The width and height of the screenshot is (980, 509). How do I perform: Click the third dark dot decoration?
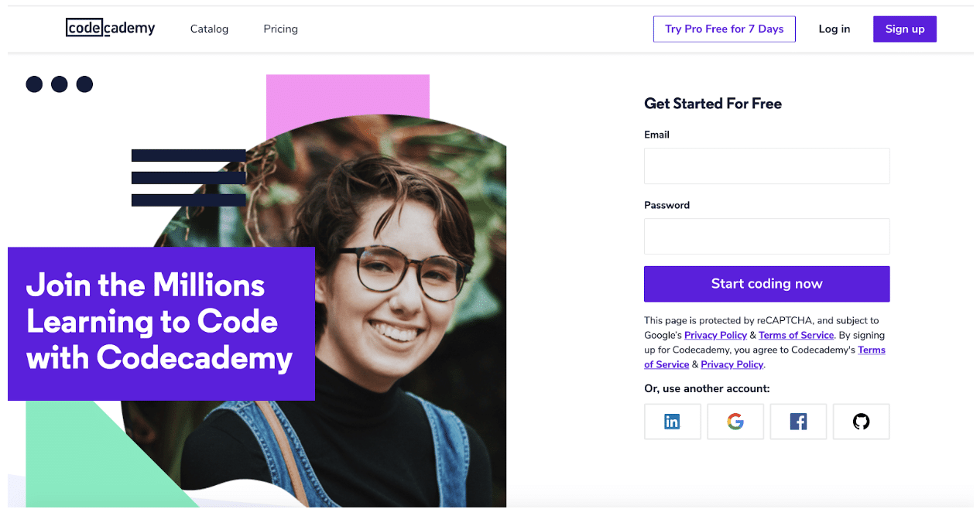pyautogui.click(x=84, y=84)
